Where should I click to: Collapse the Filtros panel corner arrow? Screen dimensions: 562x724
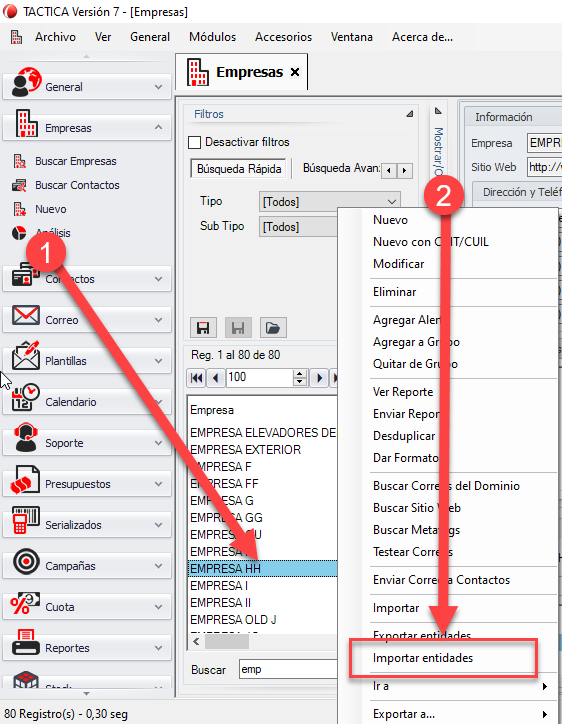click(x=409, y=114)
